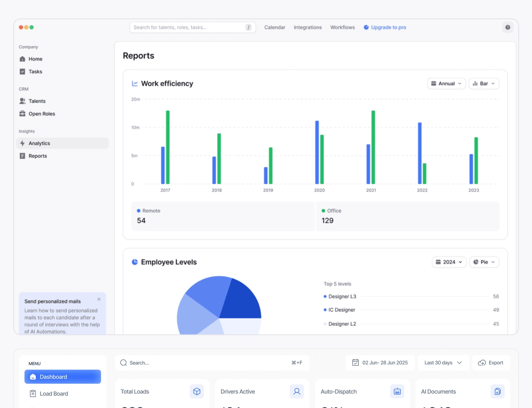532x408 pixels.
Task: Click the Upgrade to pro link
Action: tap(388, 27)
